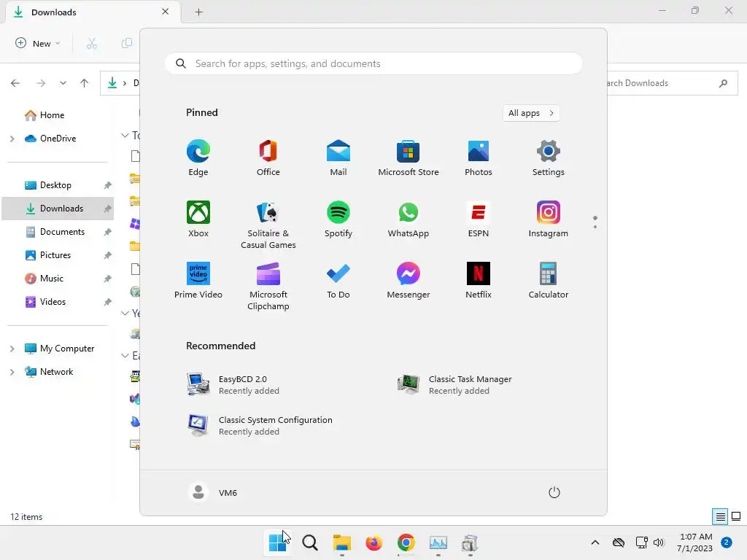Open the Calculator app
Viewport: 747px width, 560px height.
549,280
